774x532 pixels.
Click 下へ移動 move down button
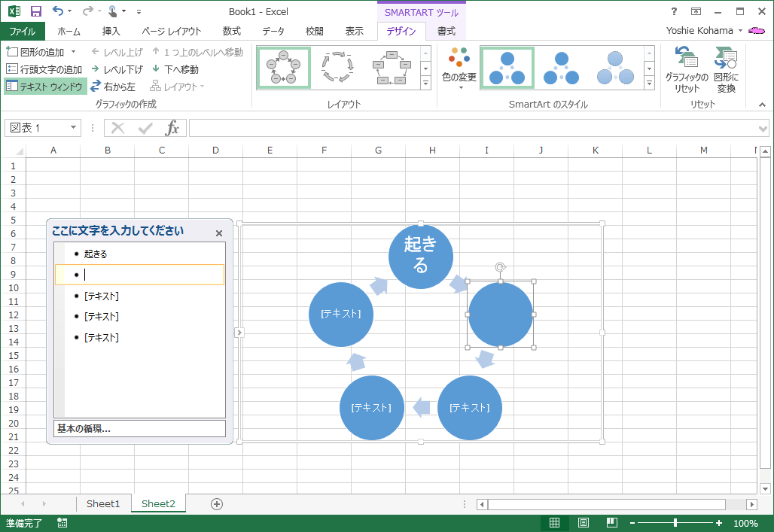click(175, 69)
